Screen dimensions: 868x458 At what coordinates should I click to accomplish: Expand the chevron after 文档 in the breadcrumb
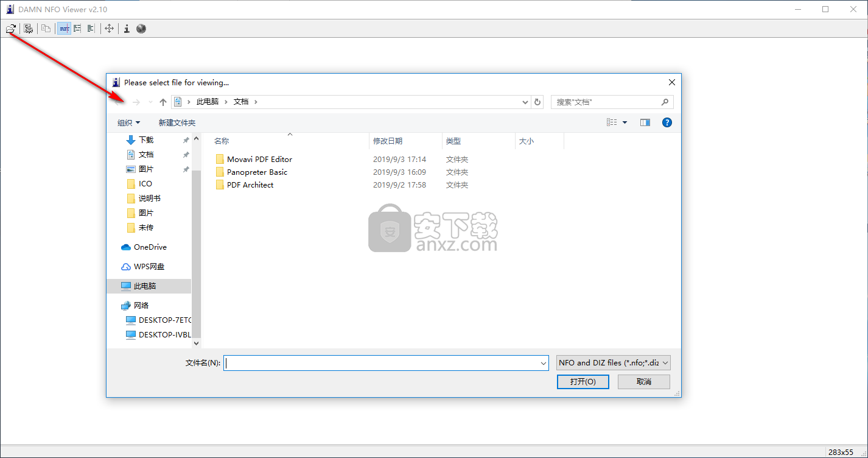(x=256, y=102)
